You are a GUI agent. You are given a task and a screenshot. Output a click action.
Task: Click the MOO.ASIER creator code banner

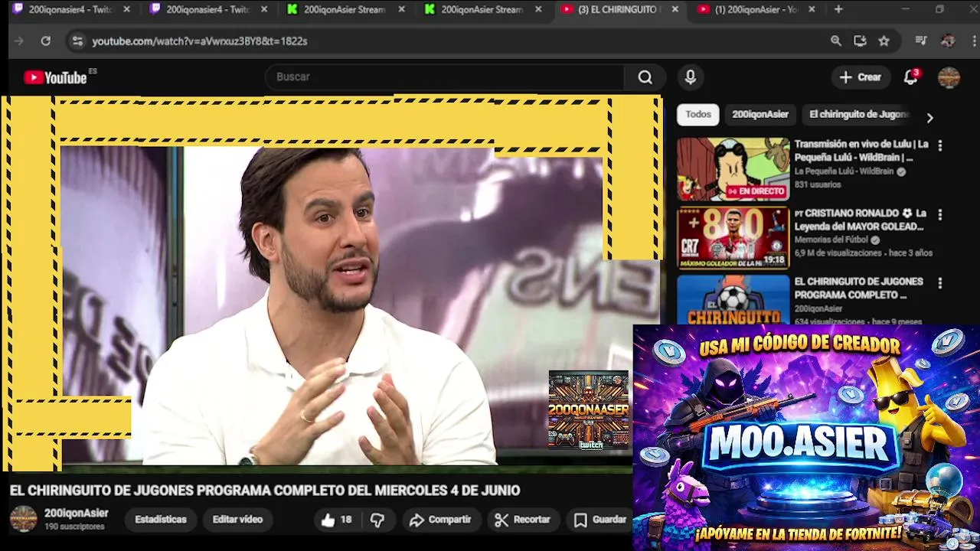(806, 438)
